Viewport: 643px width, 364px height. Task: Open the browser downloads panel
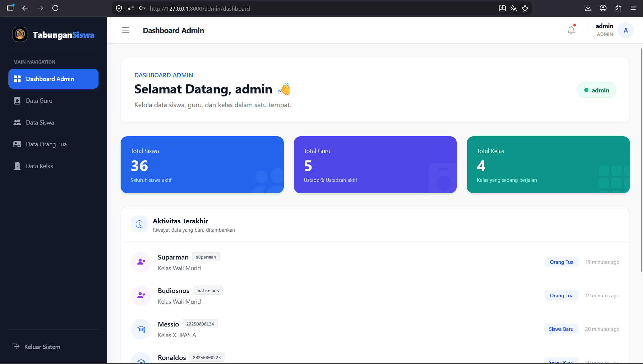point(588,8)
